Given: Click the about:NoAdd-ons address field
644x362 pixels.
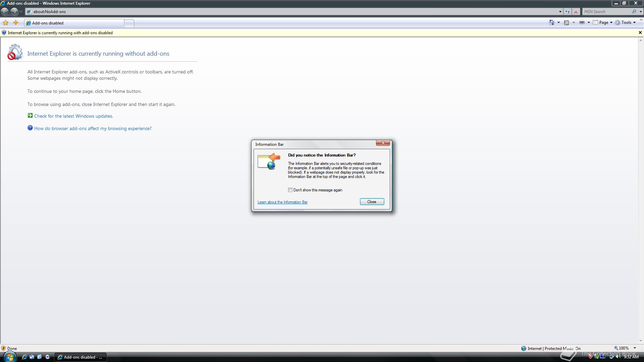Looking at the screenshot, I should 291,11.
